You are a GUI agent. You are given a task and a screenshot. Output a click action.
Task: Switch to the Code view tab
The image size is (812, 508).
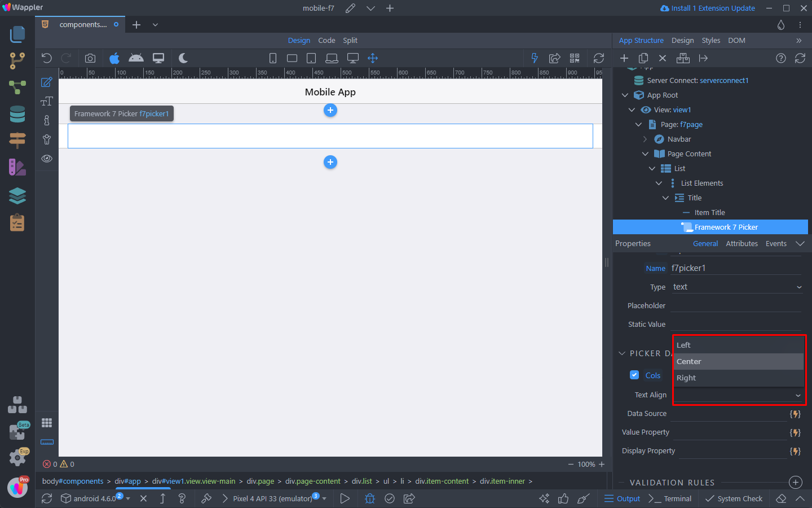(326, 41)
